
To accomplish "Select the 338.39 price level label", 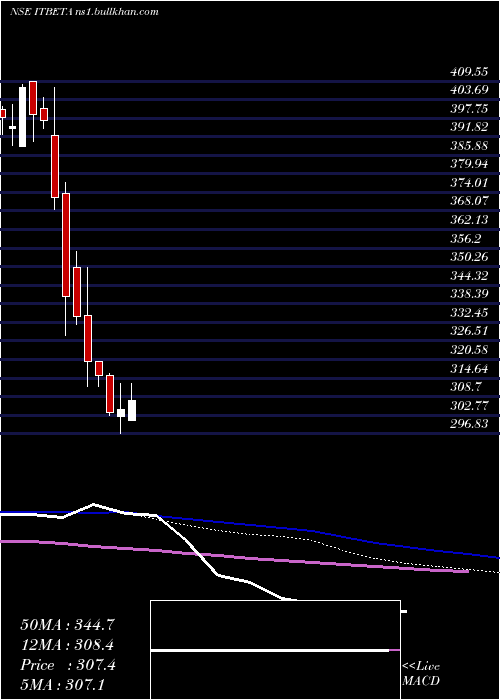I will pyautogui.click(x=469, y=294).
